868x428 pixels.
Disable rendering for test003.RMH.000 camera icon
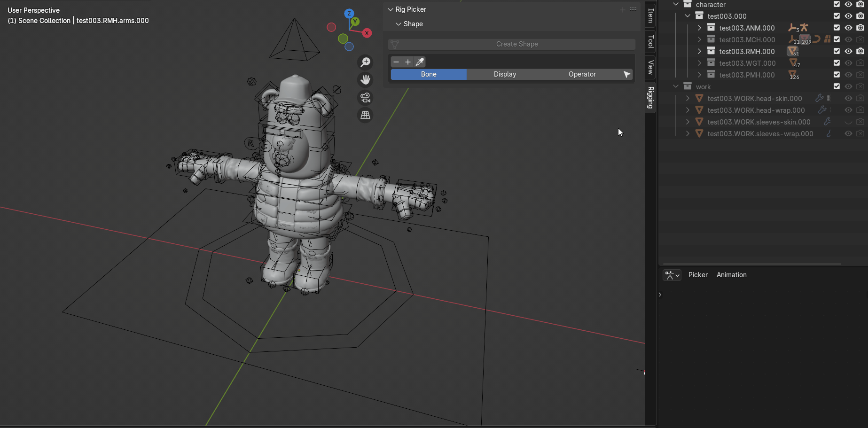coord(860,51)
